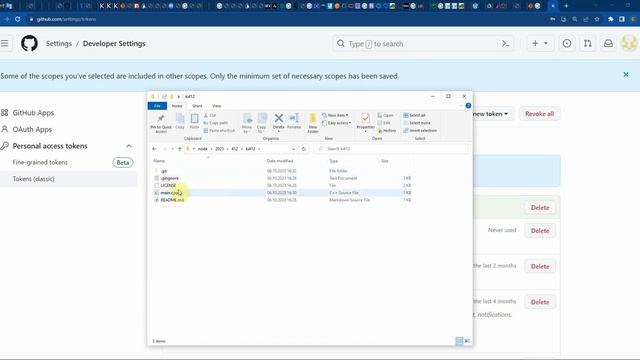Collapse Personal access tokens section

click(x=129, y=146)
